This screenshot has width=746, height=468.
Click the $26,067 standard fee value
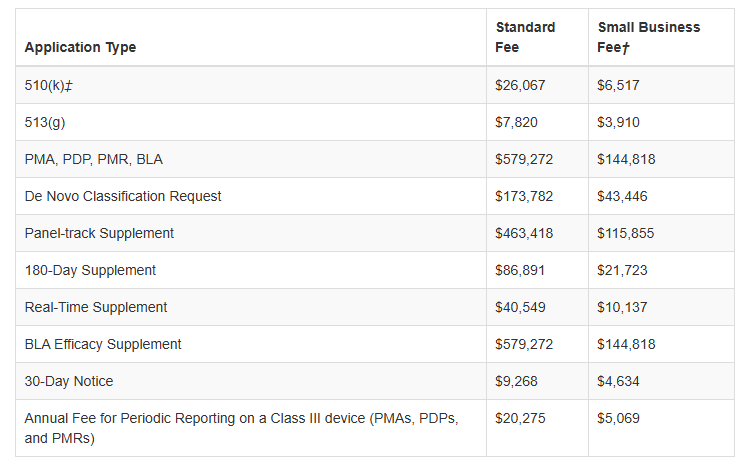tap(520, 85)
